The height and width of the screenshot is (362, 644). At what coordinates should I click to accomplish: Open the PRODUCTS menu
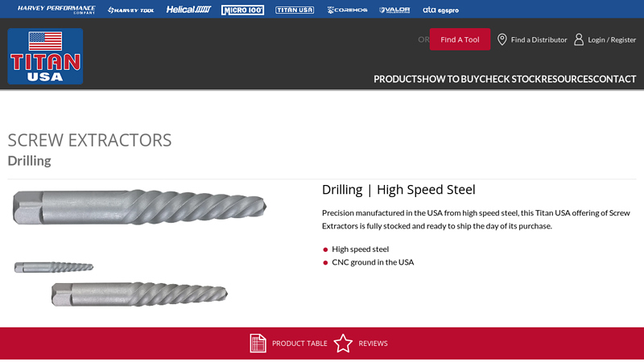pos(397,79)
